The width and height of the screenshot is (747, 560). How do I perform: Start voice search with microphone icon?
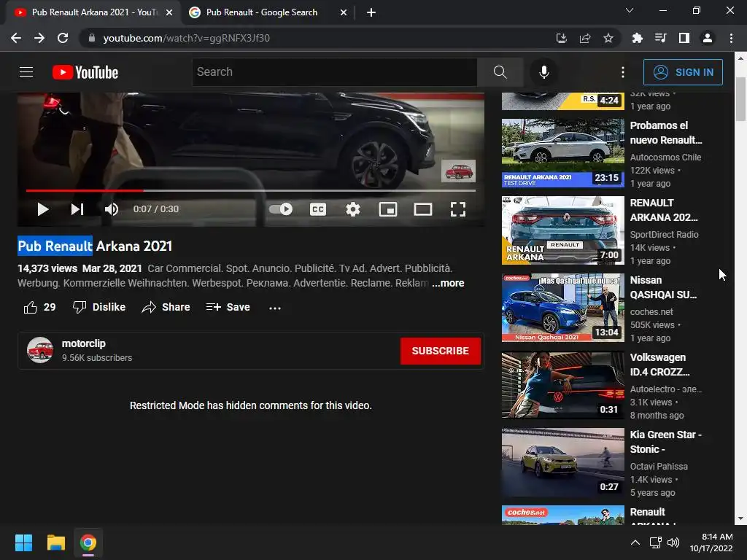(x=544, y=72)
